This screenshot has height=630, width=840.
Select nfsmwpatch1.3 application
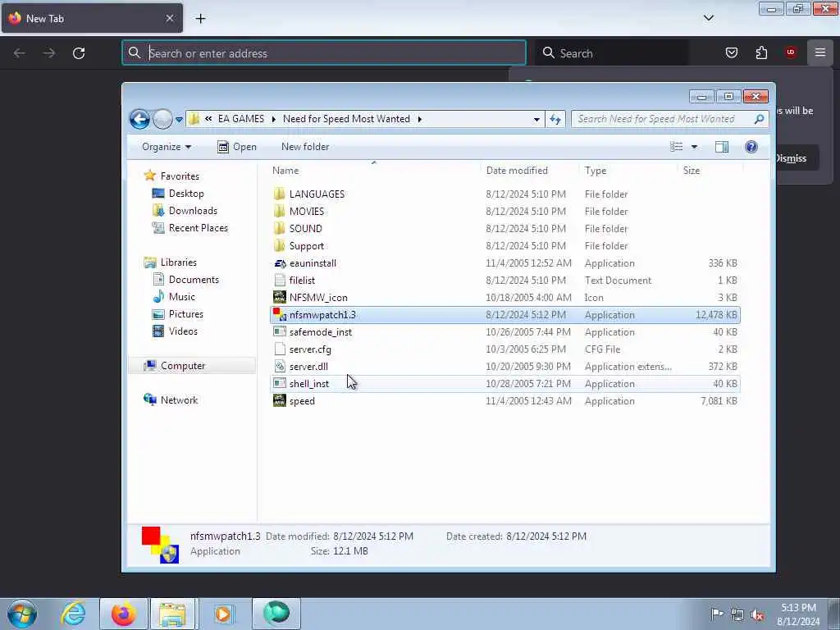(504, 314)
